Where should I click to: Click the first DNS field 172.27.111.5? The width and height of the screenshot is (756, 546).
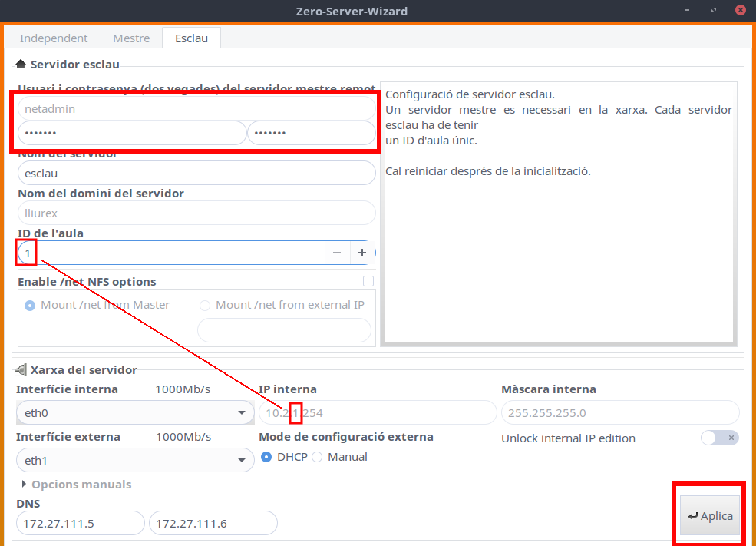point(80,524)
